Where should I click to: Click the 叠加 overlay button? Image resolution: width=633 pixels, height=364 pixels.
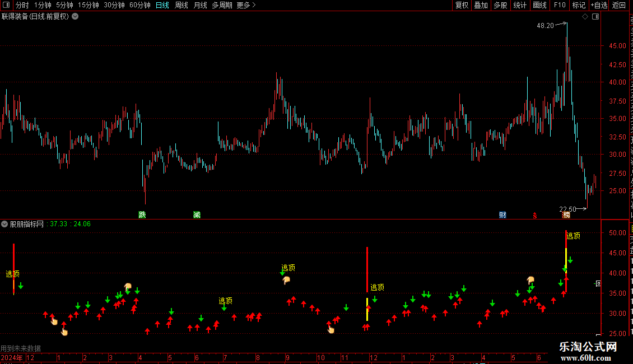tap(481, 5)
